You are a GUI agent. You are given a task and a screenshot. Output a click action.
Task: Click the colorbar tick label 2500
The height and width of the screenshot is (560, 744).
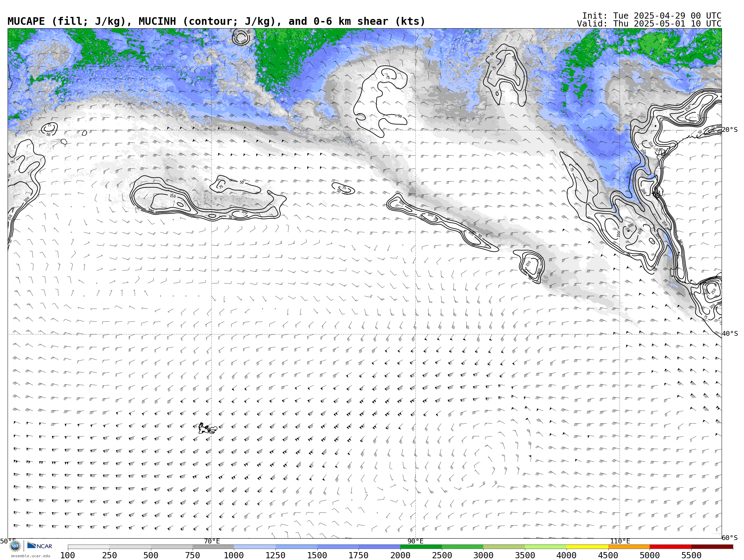[442, 556]
